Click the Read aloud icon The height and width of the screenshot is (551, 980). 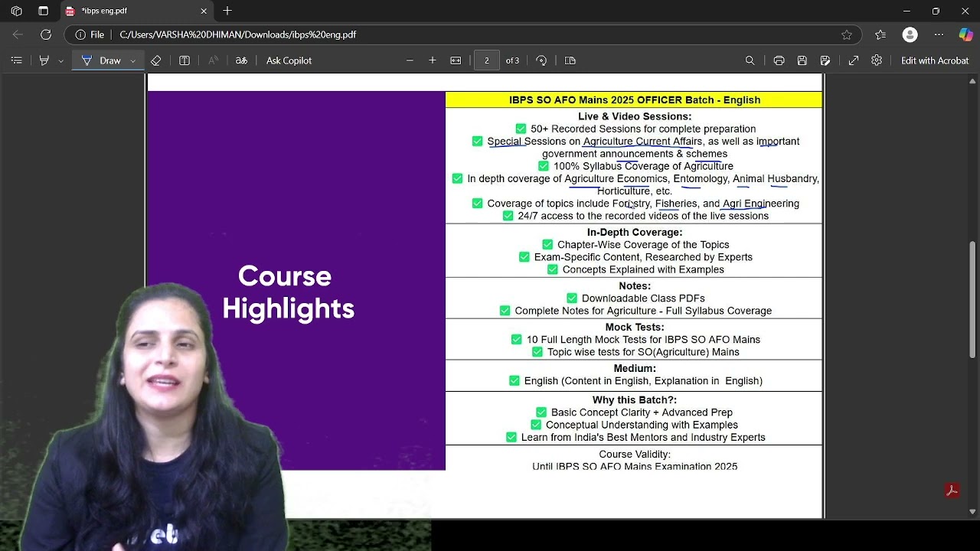tap(214, 60)
